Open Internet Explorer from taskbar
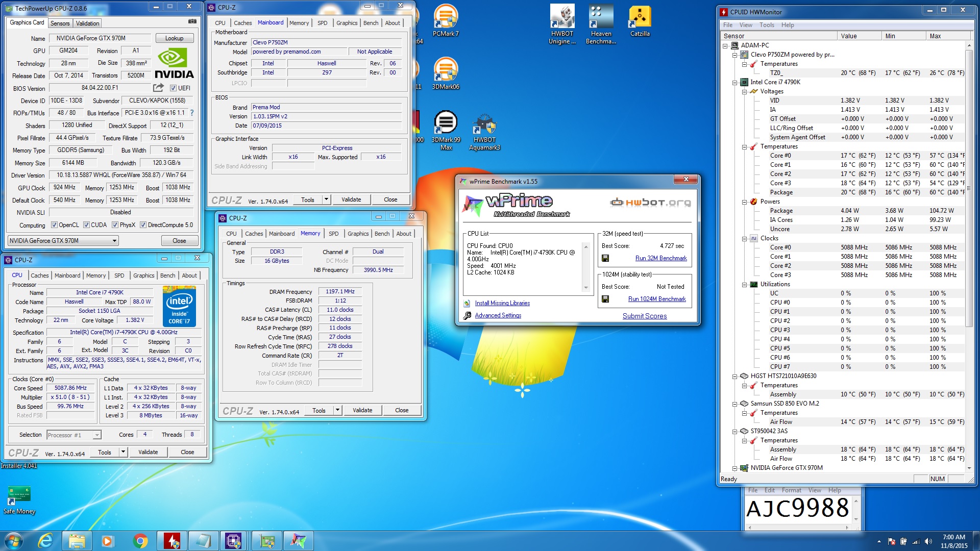This screenshot has height=551, width=980. (46, 541)
